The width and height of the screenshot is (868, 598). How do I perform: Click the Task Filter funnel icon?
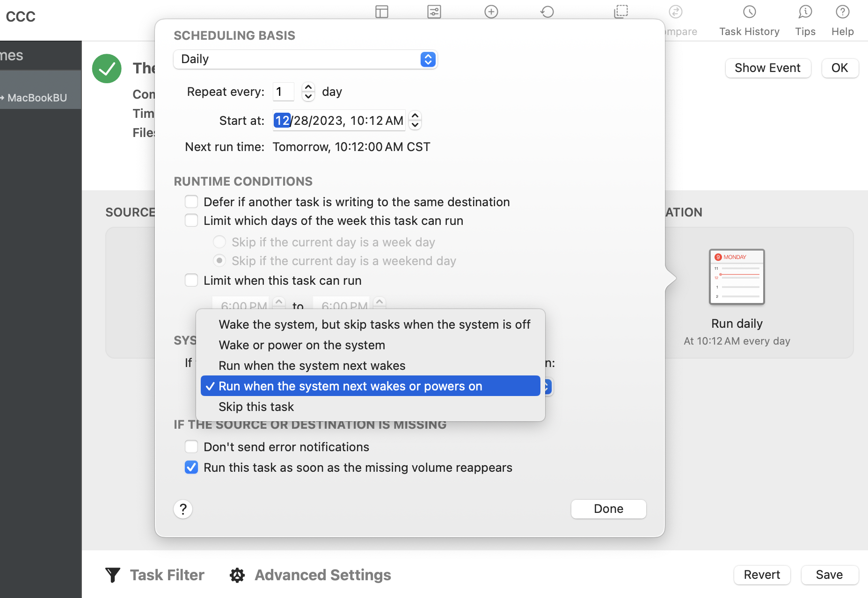point(113,575)
